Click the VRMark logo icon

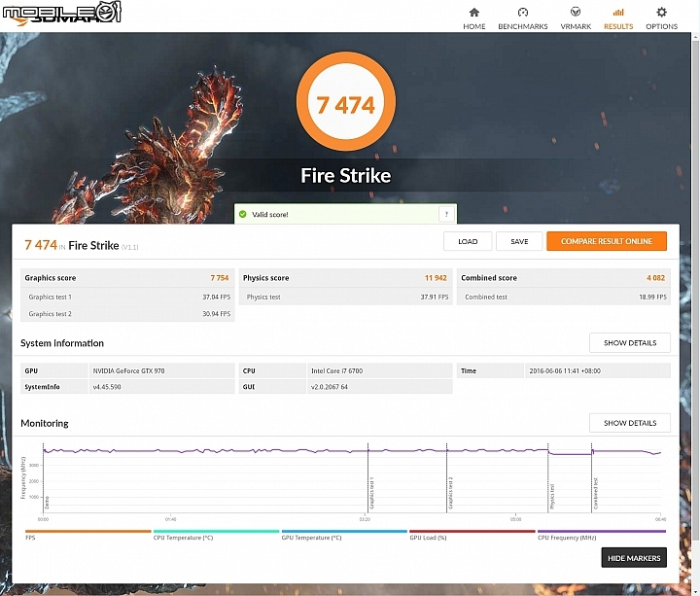(576, 12)
